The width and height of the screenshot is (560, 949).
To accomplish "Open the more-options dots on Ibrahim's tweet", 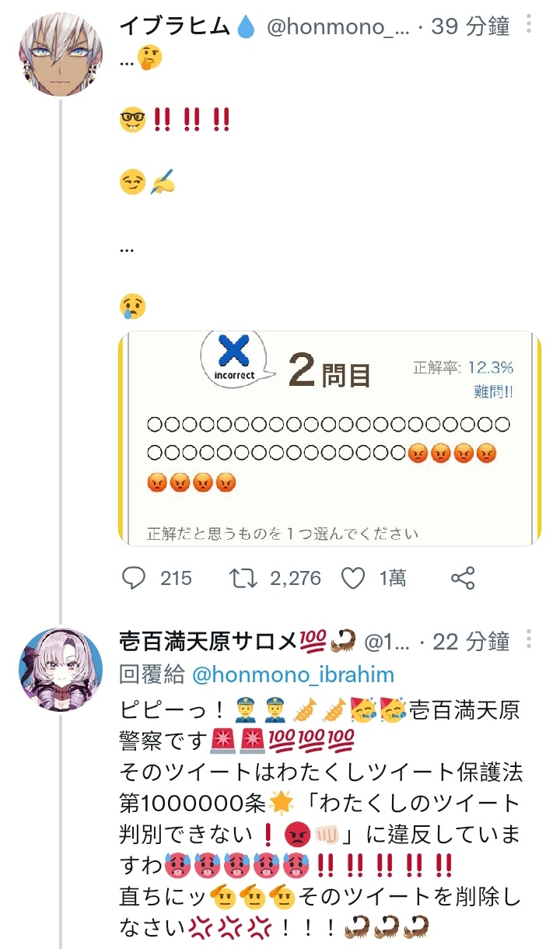I will pos(530,25).
